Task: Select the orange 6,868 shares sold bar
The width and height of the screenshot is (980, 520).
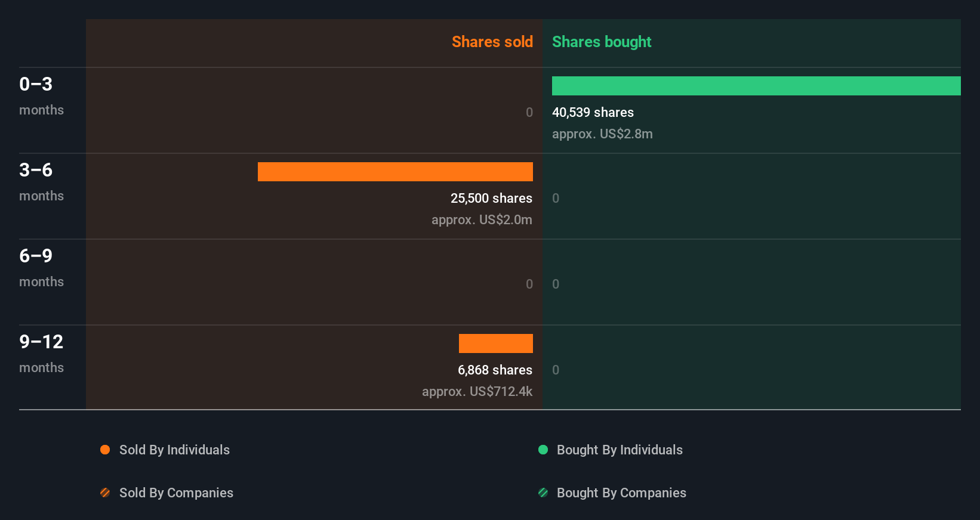Action: [496, 343]
